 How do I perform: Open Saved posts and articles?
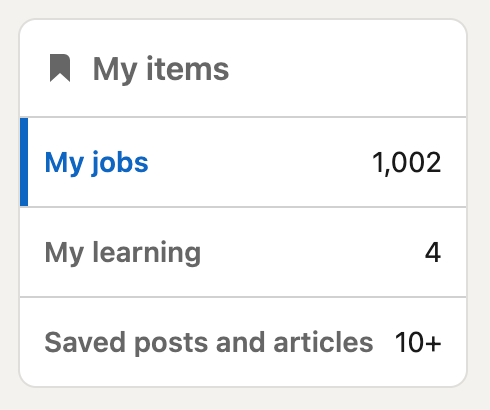pyautogui.click(x=209, y=342)
